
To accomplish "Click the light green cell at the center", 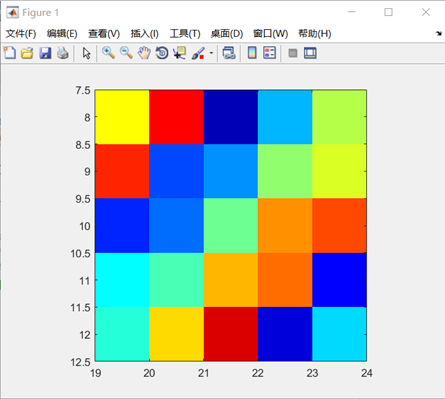I will point(231,226).
